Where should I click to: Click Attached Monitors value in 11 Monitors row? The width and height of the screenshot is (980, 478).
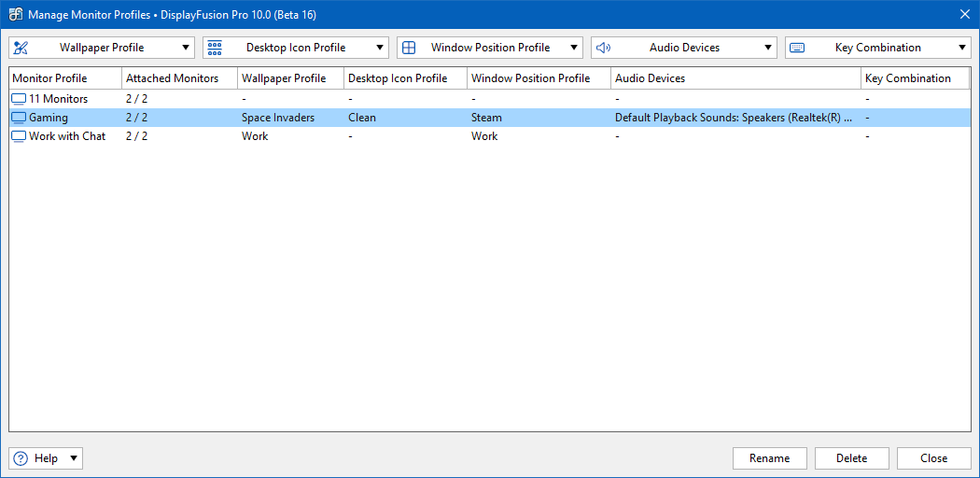(x=137, y=99)
